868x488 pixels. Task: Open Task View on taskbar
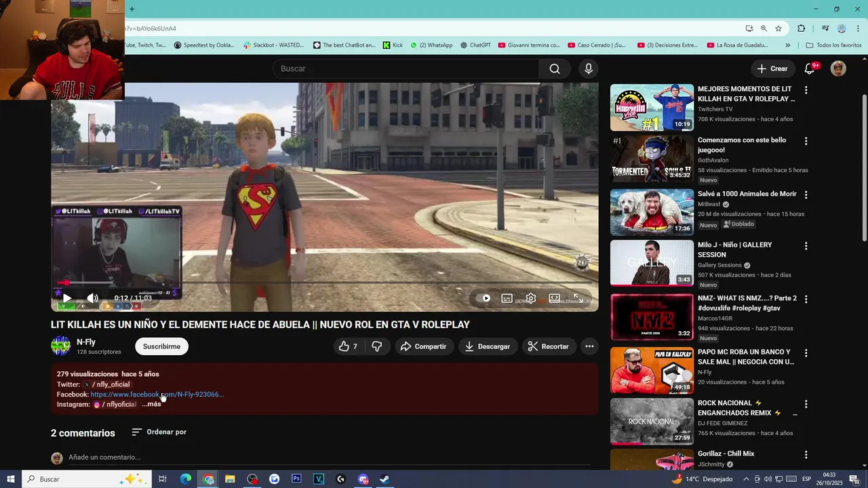163,479
